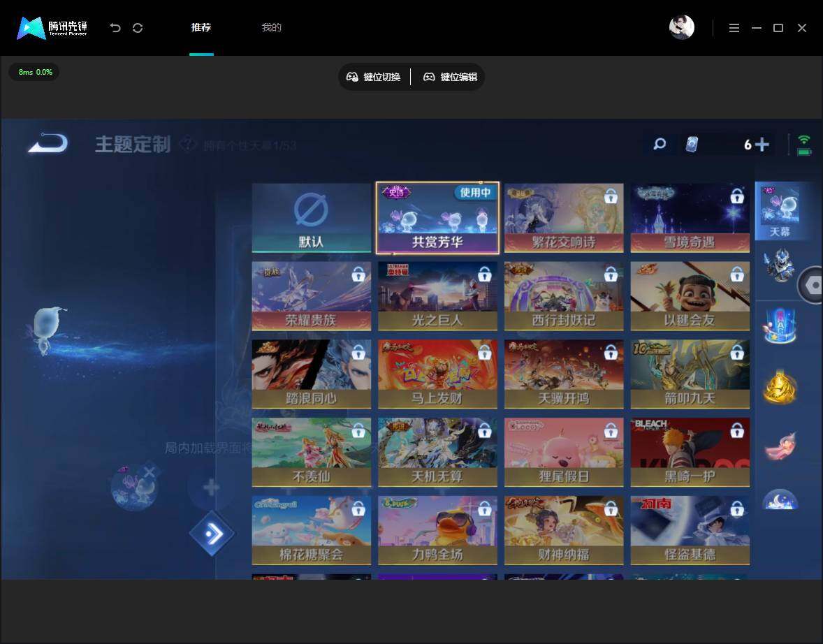Select the 雪境奇遇 theme card

pyautogui.click(x=690, y=218)
